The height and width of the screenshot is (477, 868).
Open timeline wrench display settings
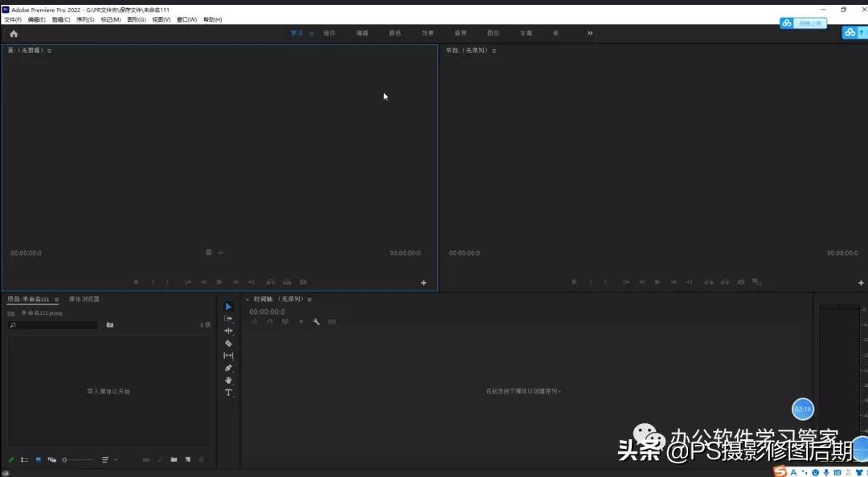(x=316, y=322)
